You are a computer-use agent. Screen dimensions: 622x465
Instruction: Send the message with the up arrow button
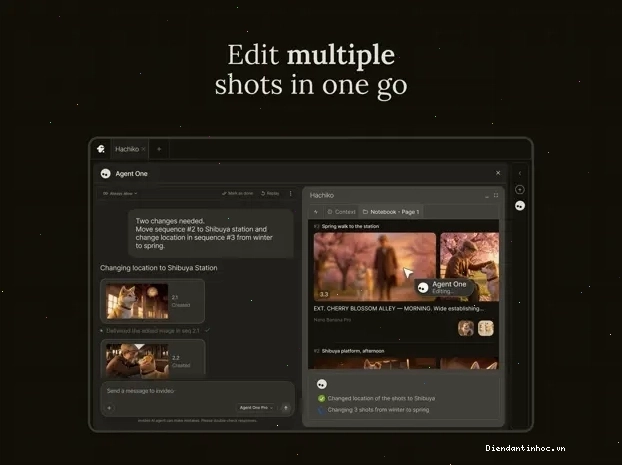[286, 408]
